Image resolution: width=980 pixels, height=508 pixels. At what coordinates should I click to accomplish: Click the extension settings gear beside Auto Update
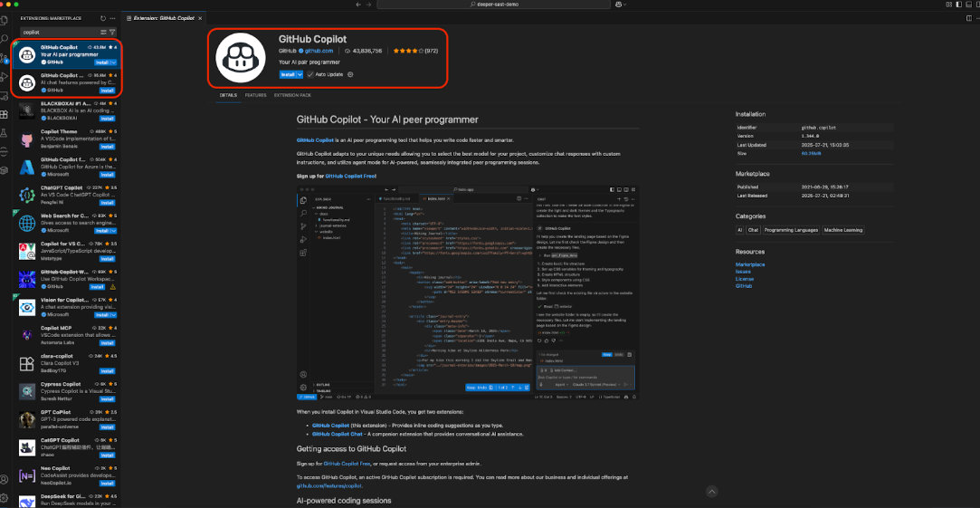(350, 74)
